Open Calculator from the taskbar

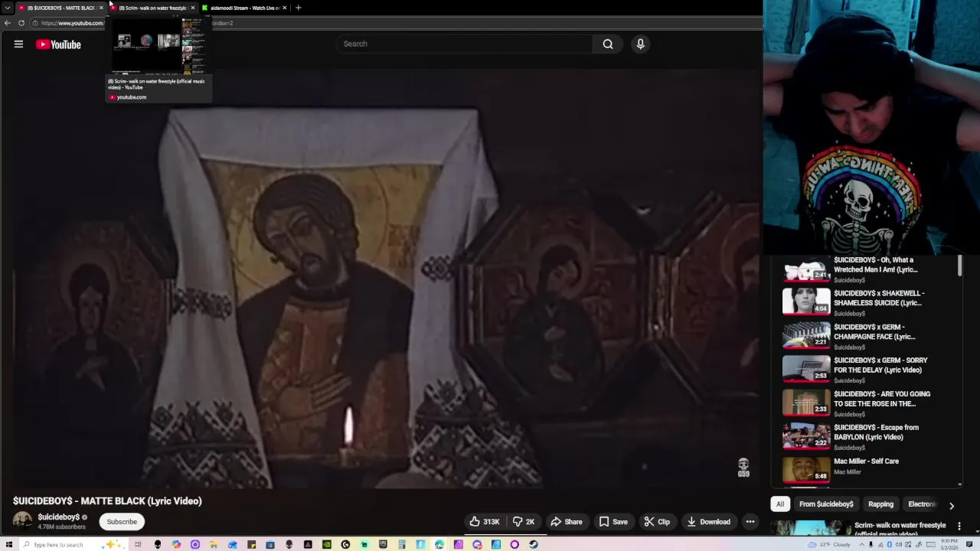point(402,544)
